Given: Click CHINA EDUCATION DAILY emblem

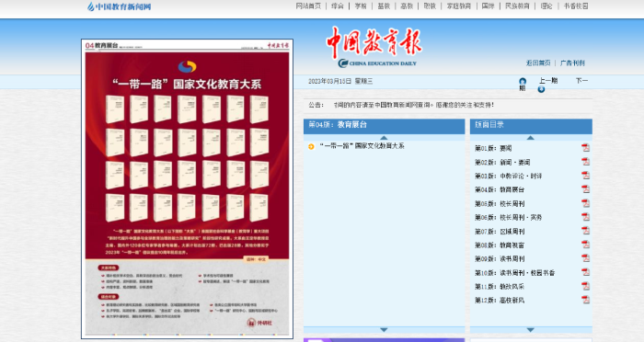Looking at the screenshot, I should [x=377, y=63].
